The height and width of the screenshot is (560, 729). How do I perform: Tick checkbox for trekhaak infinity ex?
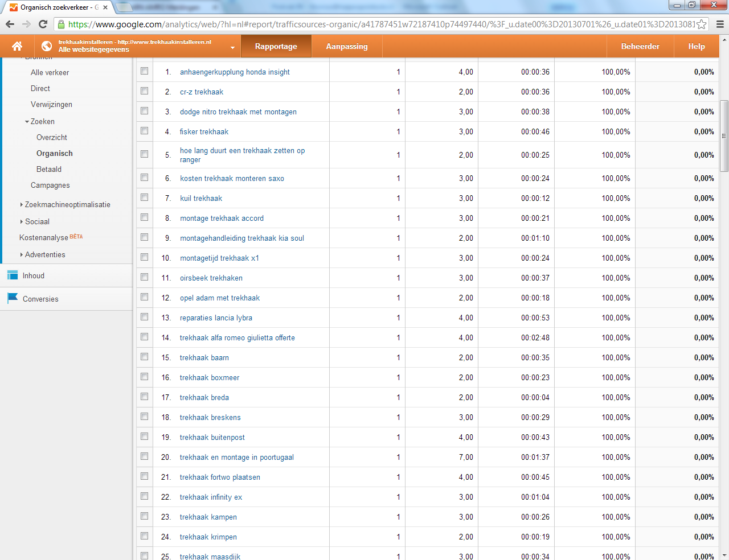(x=145, y=496)
